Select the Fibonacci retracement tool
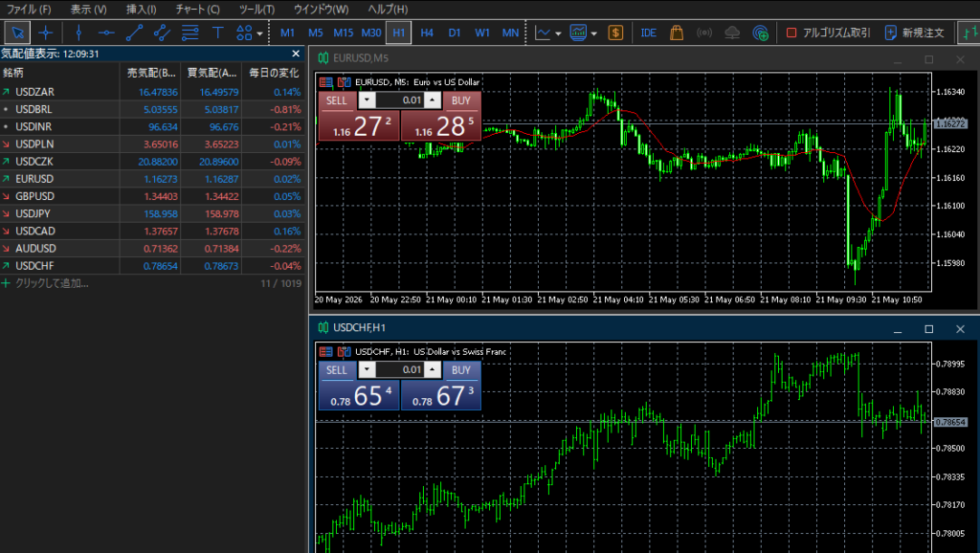980x553 pixels. pos(190,33)
